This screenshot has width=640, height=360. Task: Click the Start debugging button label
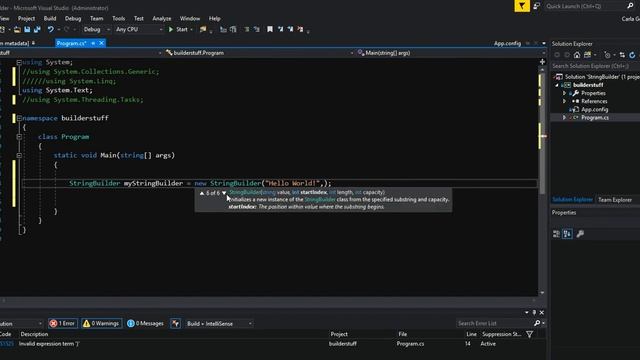pos(182,29)
